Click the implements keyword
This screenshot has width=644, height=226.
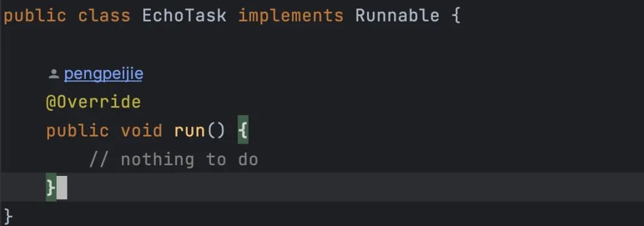click(291, 17)
